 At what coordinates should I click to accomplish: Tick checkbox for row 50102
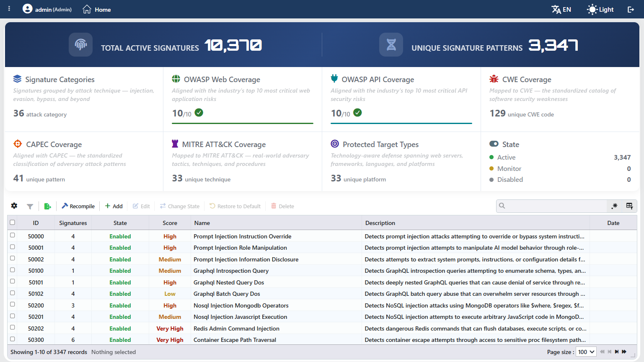13,293
